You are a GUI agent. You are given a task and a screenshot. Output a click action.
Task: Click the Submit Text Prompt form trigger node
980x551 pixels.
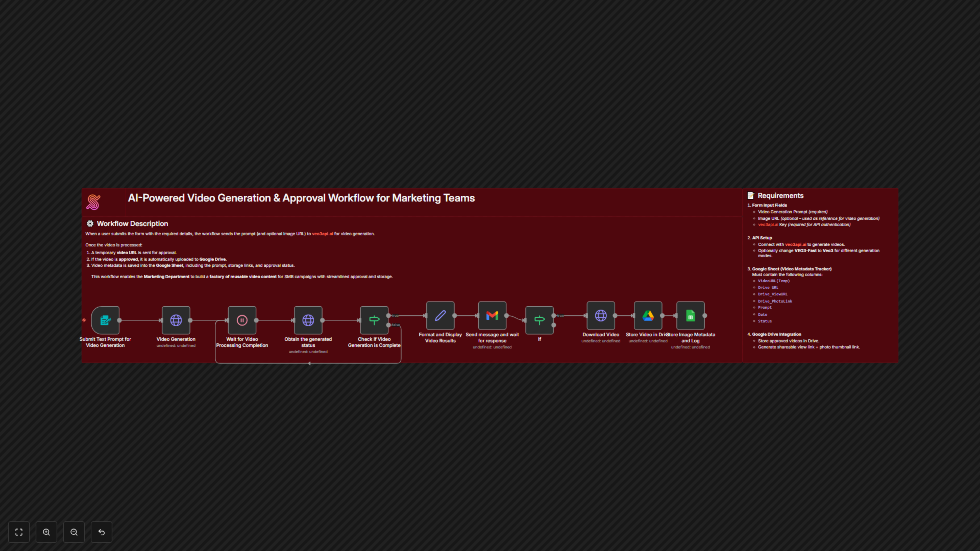105,320
